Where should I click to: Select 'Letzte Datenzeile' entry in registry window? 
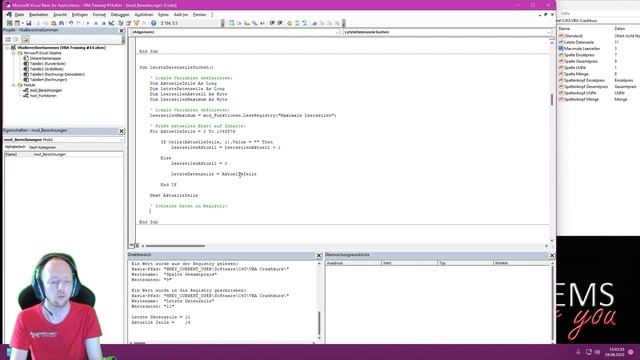(x=579, y=42)
